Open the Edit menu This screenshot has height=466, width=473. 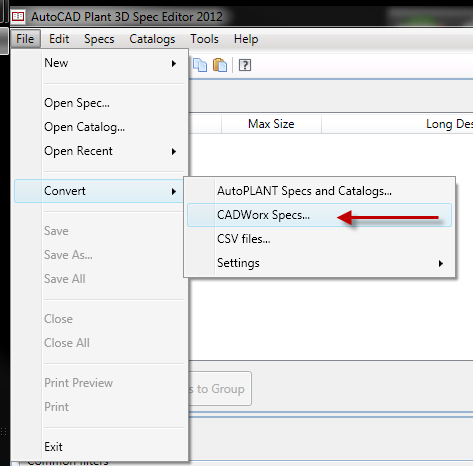point(59,39)
